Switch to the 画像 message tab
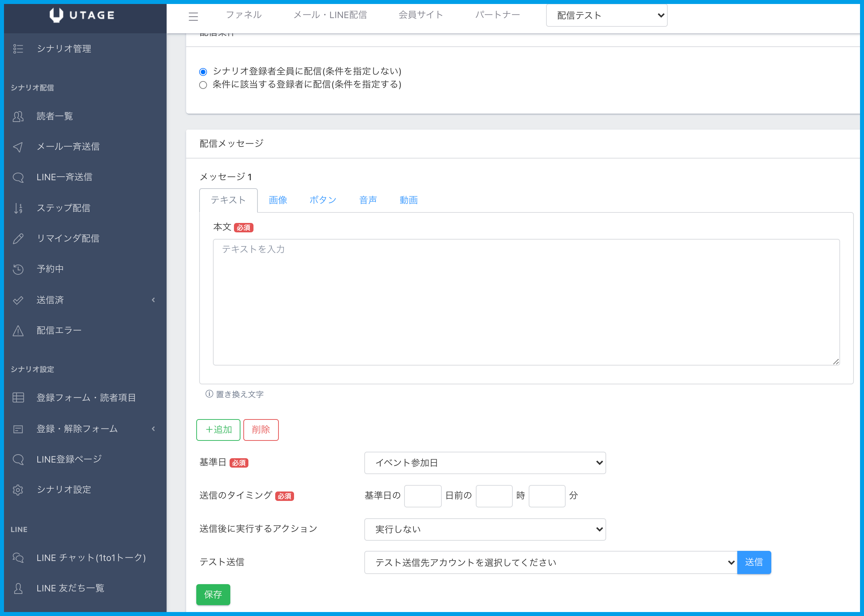The width and height of the screenshot is (864, 616). pyautogui.click(x=278, y=200)
